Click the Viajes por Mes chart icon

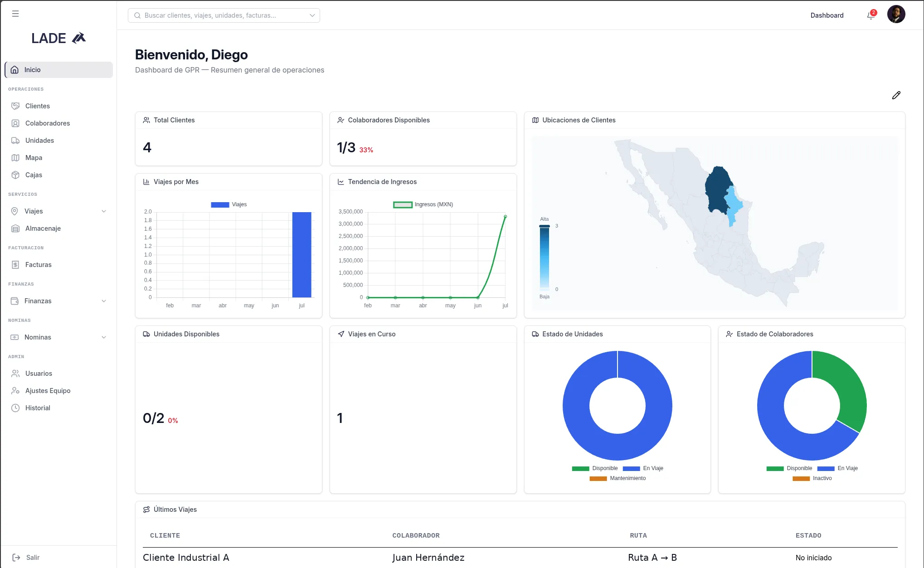[146, 182]
